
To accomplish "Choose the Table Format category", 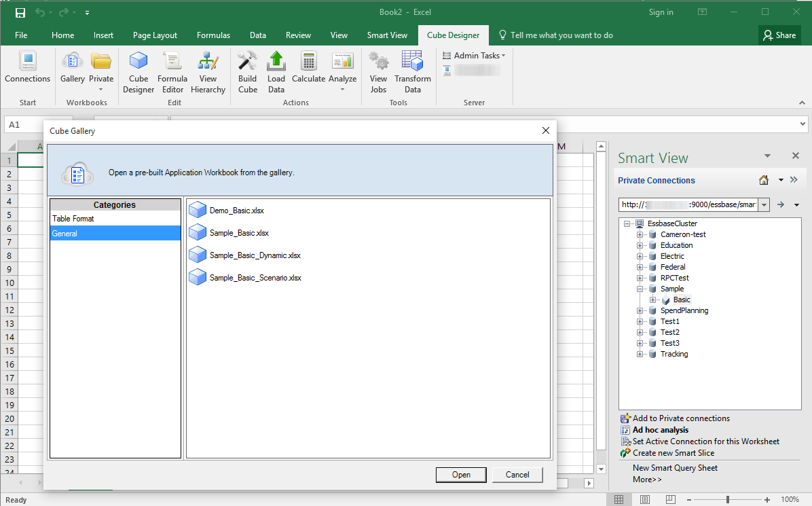I will [115, 219].
